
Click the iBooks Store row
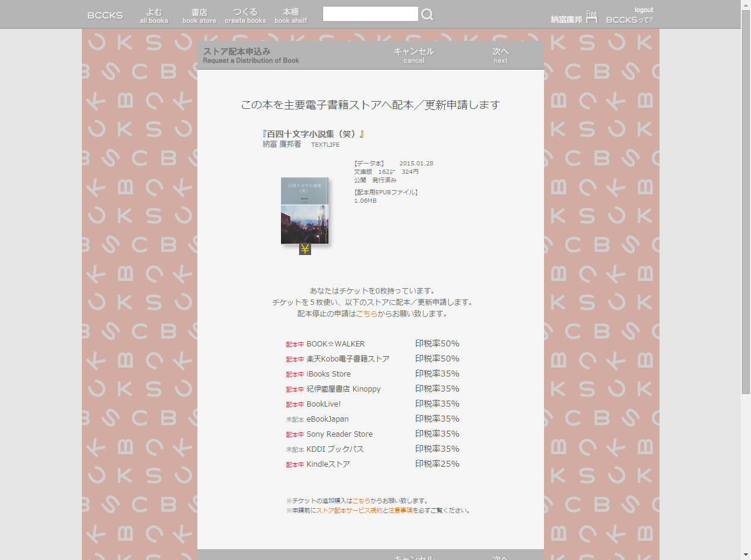(372, 374)
